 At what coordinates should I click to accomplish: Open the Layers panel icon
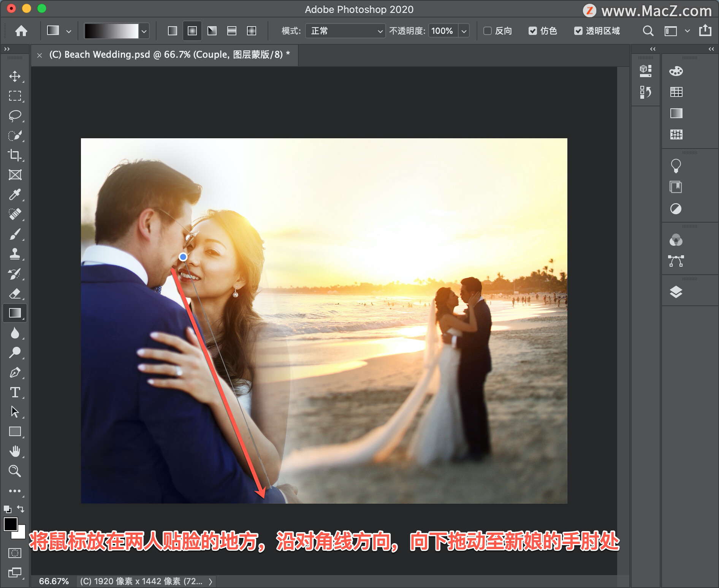676,292
